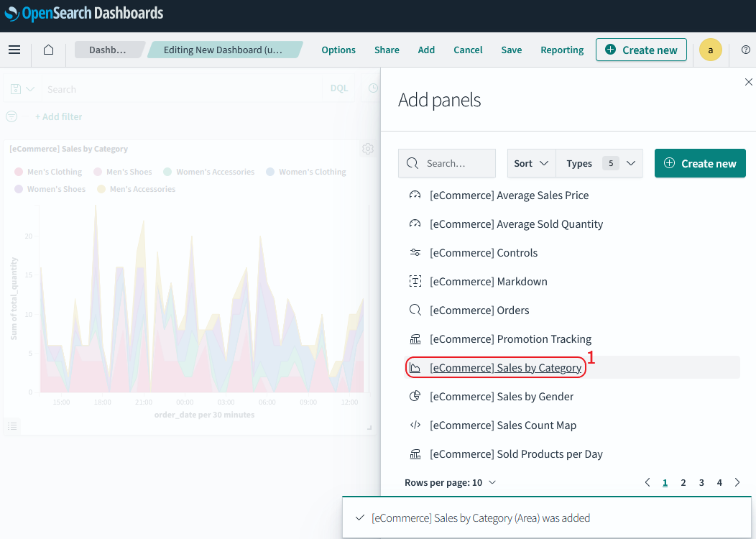756x539 pixels.
Task: Go to page 2 of results
Action: (683, 483)
